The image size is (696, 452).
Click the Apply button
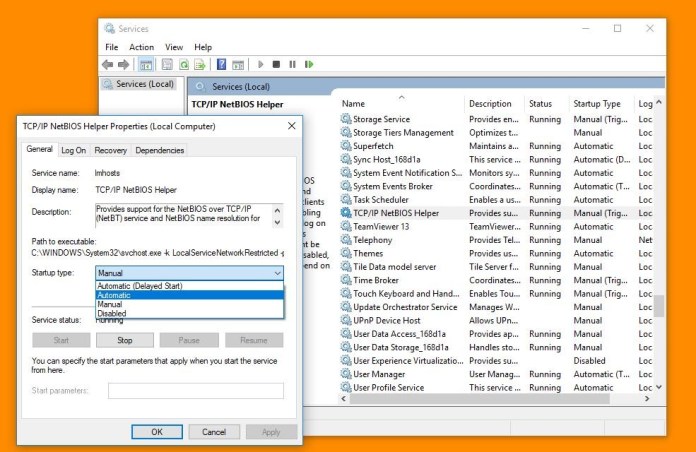tap(271, 432)
